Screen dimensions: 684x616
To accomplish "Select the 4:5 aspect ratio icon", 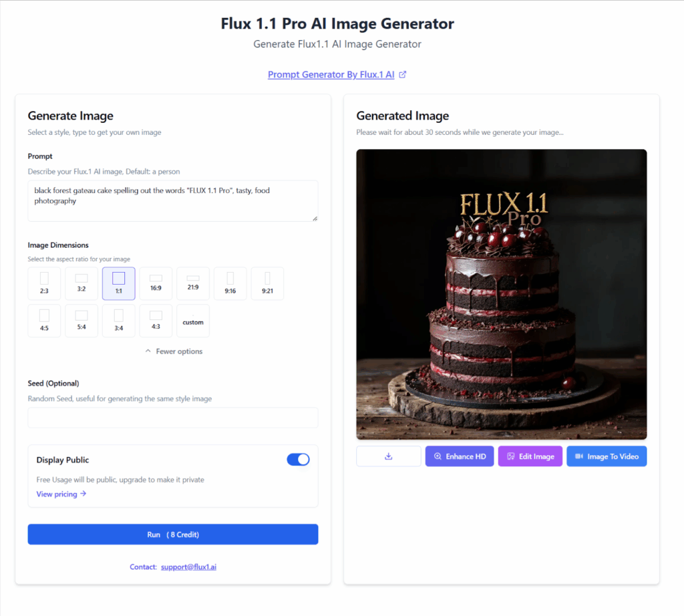I will point(44,321).
